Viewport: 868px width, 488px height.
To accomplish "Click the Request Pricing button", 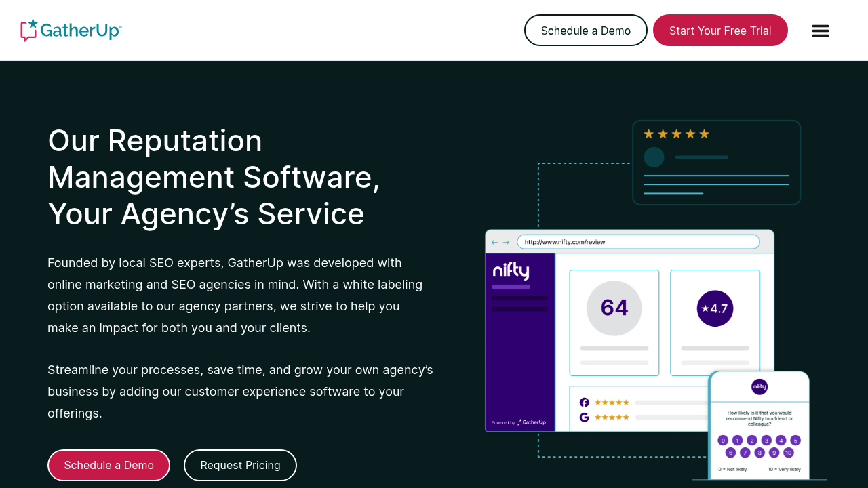I will click(240, 465).
